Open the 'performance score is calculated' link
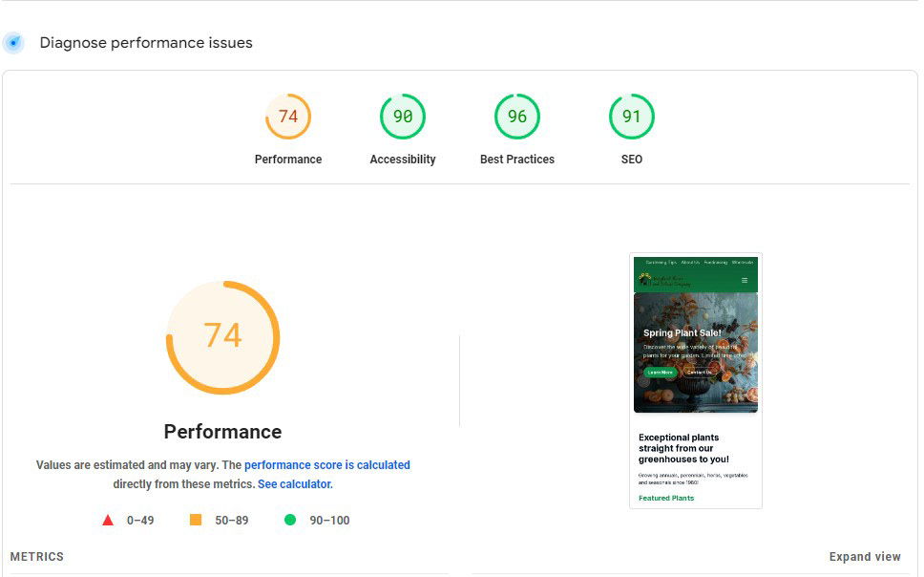 (x=327, y=465)
